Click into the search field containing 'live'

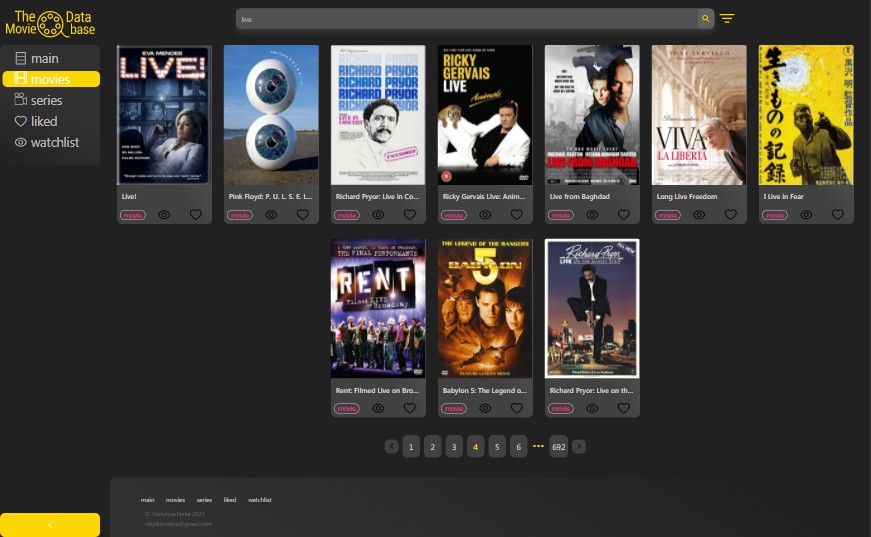coord(467,19)
